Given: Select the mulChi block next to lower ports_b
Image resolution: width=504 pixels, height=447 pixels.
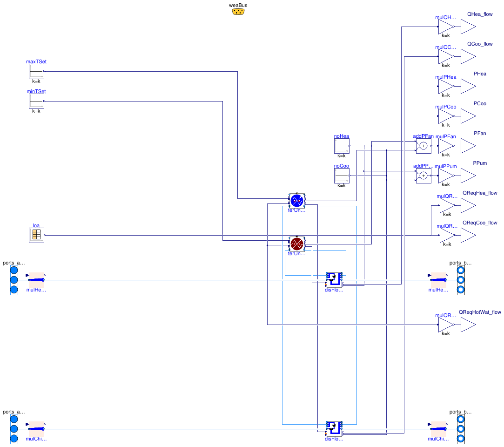Looking at the screenshot, I should click(438, 429).
